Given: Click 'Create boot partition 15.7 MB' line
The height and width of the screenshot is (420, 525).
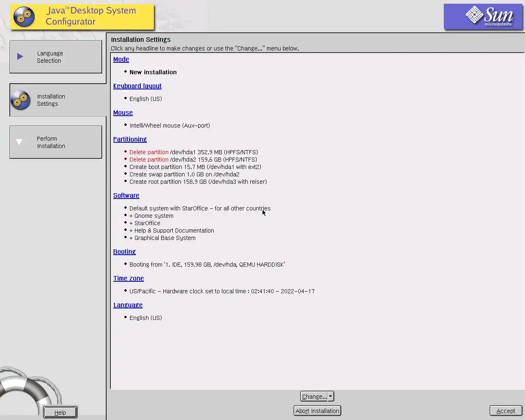Looking at the screenshot, I should [195, 167].
